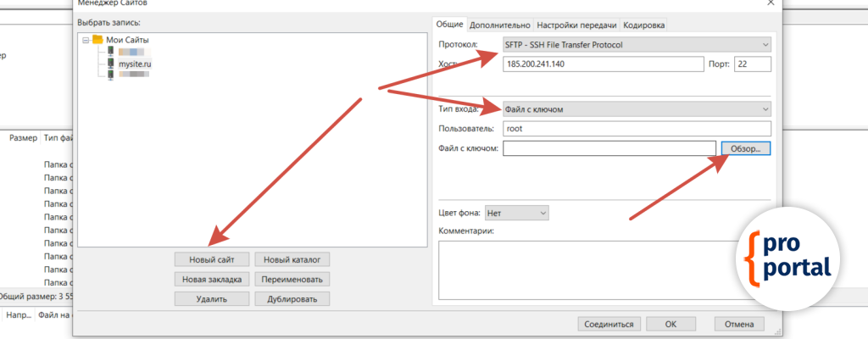Open the Тип входа dropdown
This screenshot has height=339, width=868.
637,108
